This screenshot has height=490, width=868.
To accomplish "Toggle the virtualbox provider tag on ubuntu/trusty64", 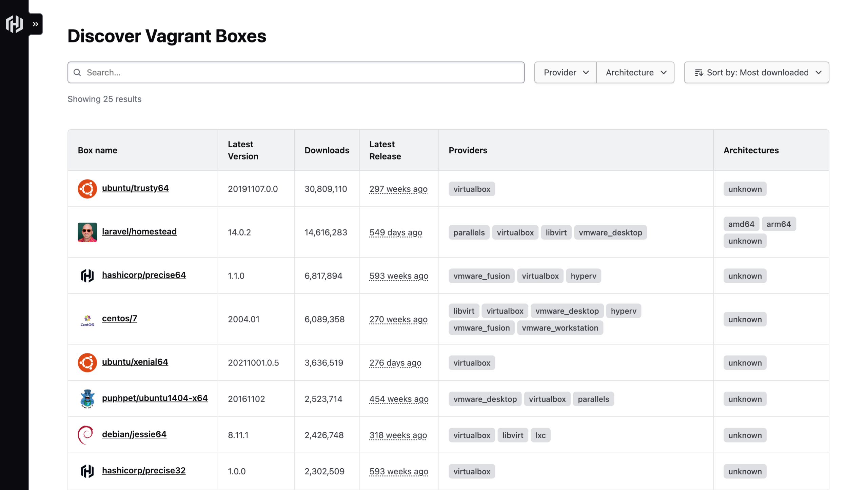I will click(x=472, y=189).
